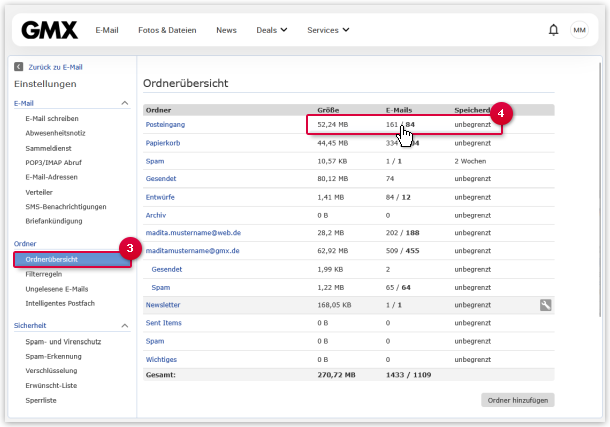610x427 pixels.
Task: Click the wrench icon in Newsletter row
Action: pyautogui.click(x=545, y=305)
